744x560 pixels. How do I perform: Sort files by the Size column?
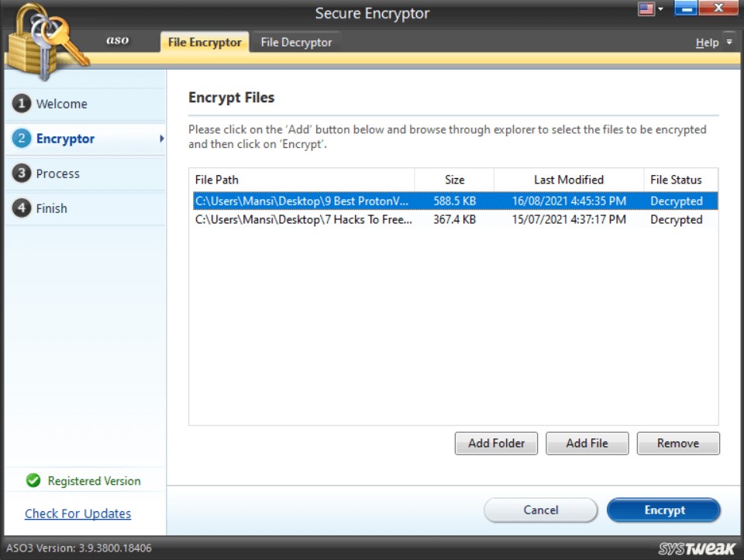[453, 180]
